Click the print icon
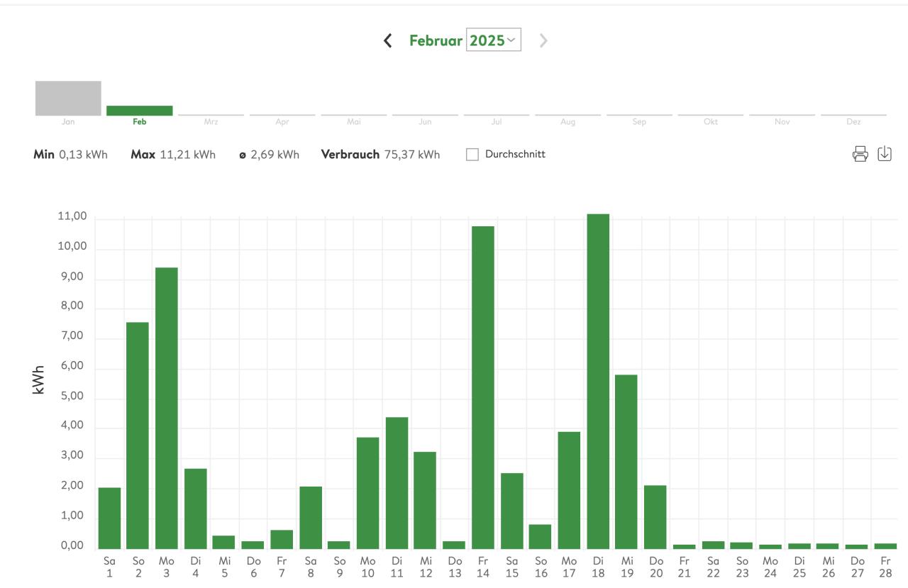This screenshot has height=588, width=908. [x=860, y=154]
